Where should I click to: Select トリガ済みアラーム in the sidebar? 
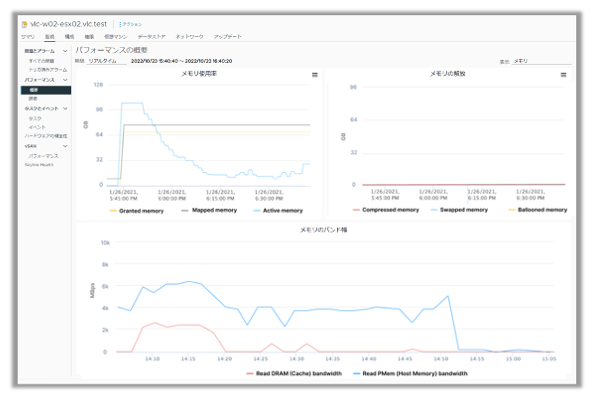pos(48,70)
